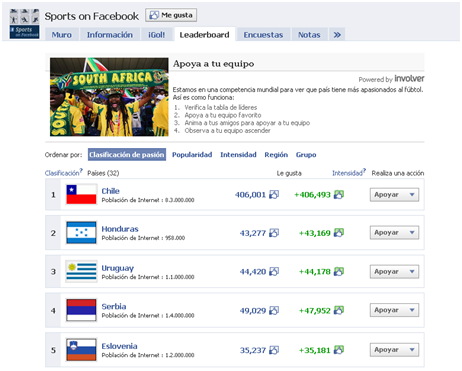
Task: Click the green intensity icon beside +406,493
Action: click(x=339, y=194)
